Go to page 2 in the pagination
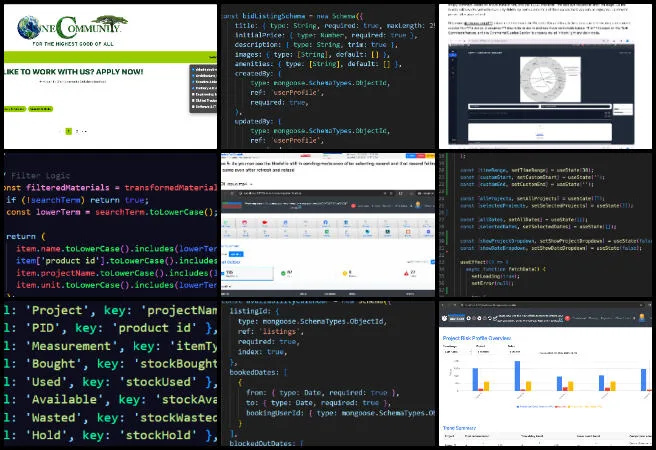Screen dimensions: 656x450 tap(77, 131)
